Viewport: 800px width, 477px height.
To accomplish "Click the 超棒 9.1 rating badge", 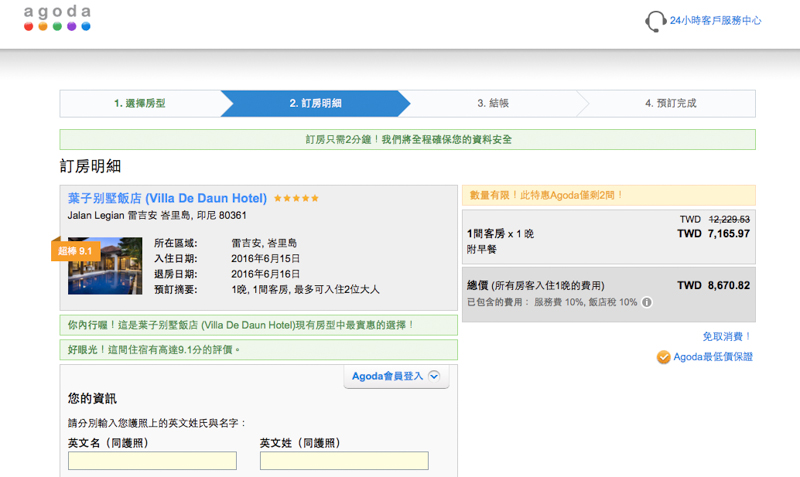I will [75, 251].
